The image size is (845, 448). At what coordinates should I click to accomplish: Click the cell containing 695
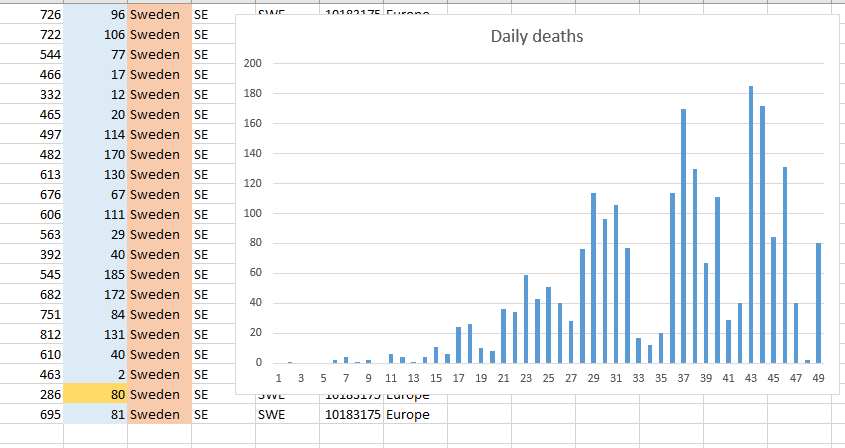point(31,414)
